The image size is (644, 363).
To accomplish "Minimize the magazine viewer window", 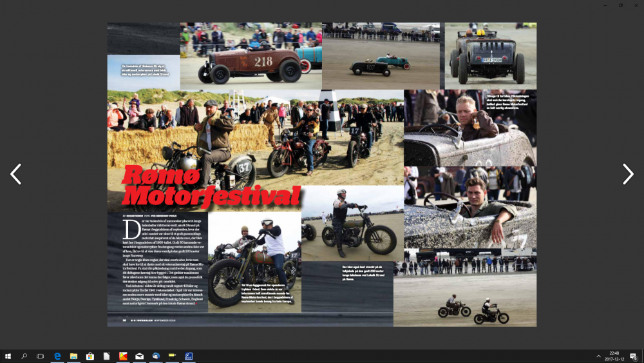I will [x=605, y=5].
